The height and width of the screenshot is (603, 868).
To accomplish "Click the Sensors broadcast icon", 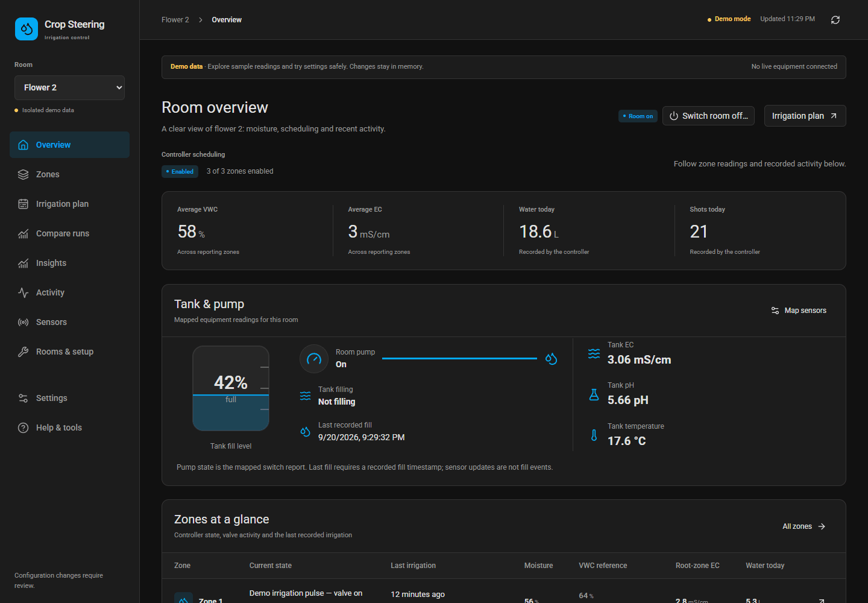I will point(24,322).
